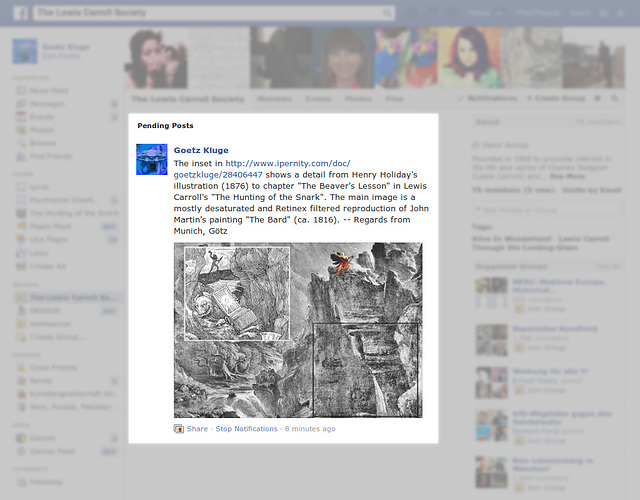
Task: Click Stop Notifications link
Action: click(246, 429)
